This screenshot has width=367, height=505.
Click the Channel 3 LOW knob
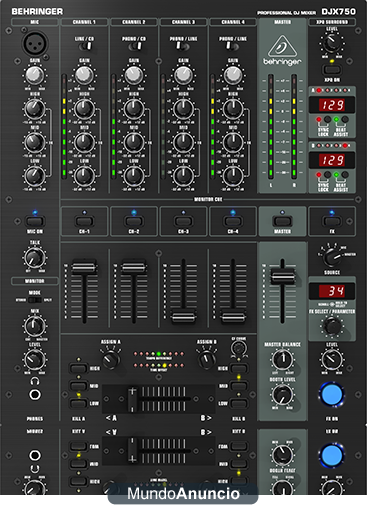[x=183, y=176]
